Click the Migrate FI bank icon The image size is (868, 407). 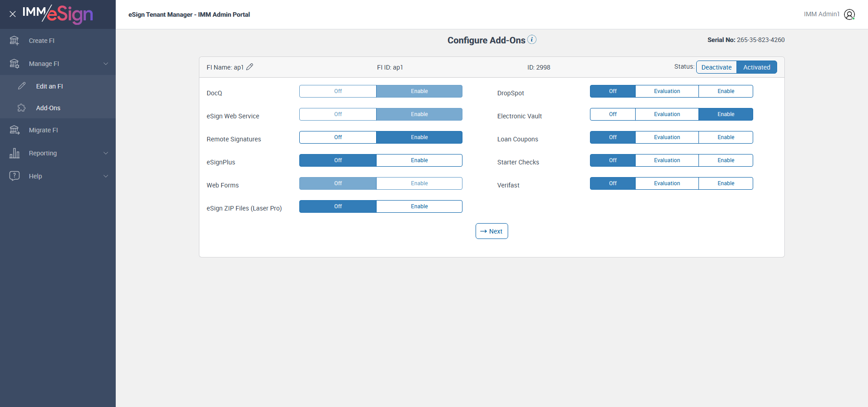(x=14, y=130)
